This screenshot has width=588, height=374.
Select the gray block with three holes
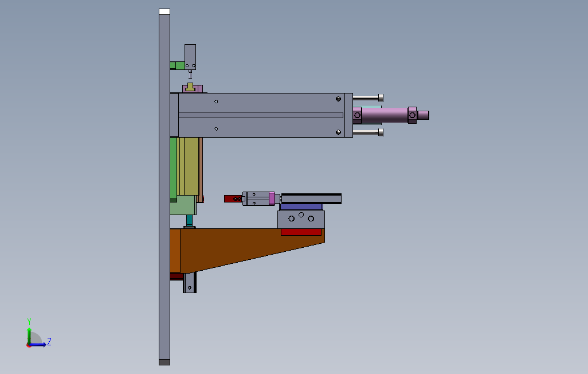pos(301,220)
